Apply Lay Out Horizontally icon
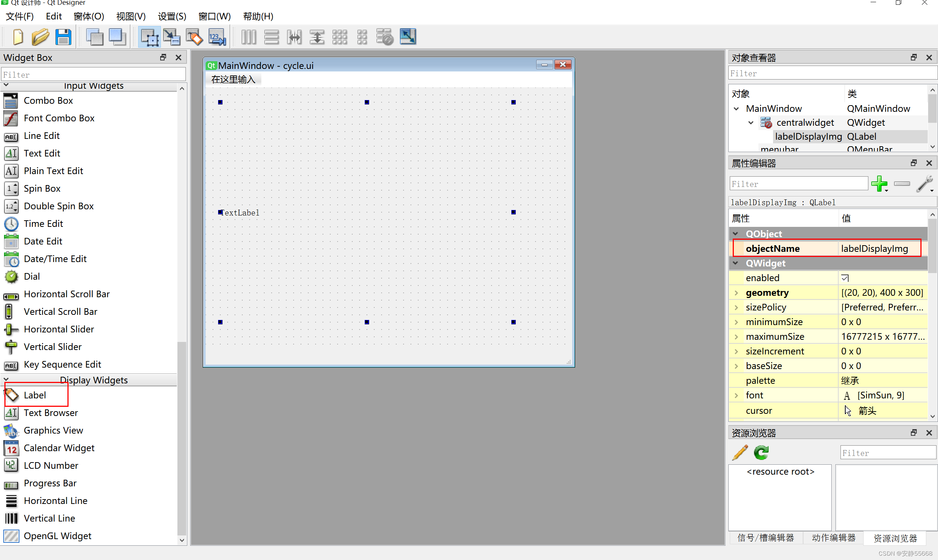 coord(249,37)
